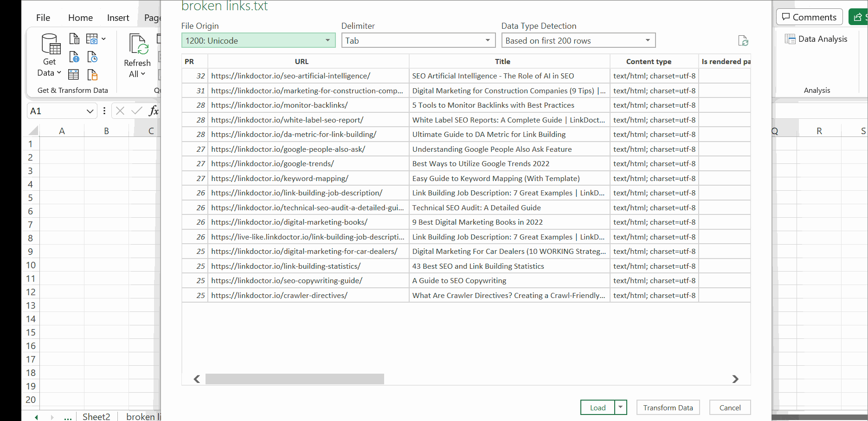
Task: Click the Existing Connections icon
Action: 92,74
